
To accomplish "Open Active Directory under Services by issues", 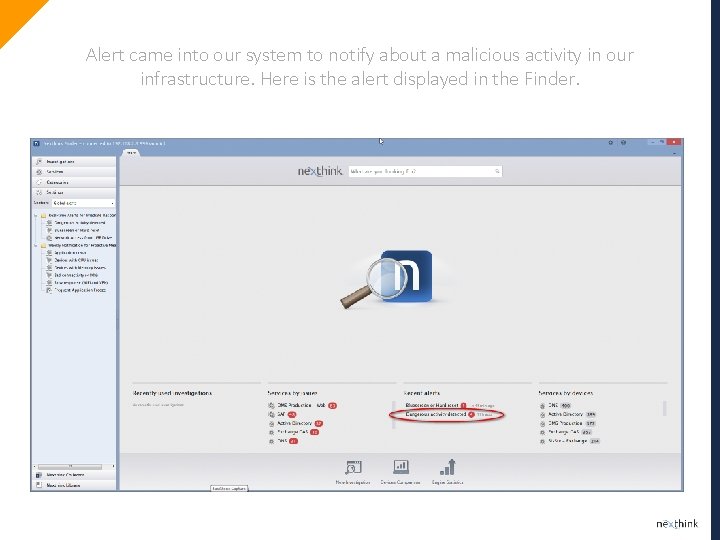I will pos(294,423).
